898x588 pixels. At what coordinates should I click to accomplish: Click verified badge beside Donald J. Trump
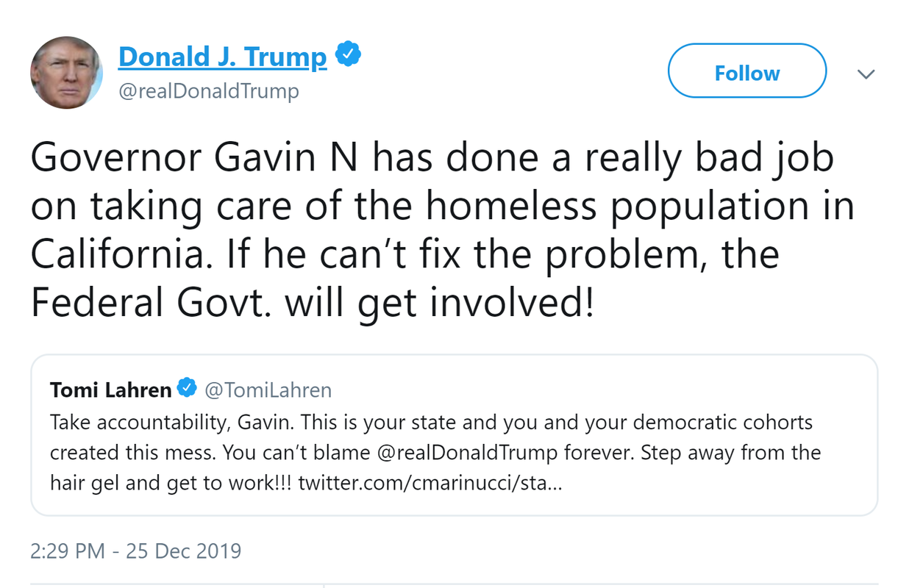pos(348,54)
